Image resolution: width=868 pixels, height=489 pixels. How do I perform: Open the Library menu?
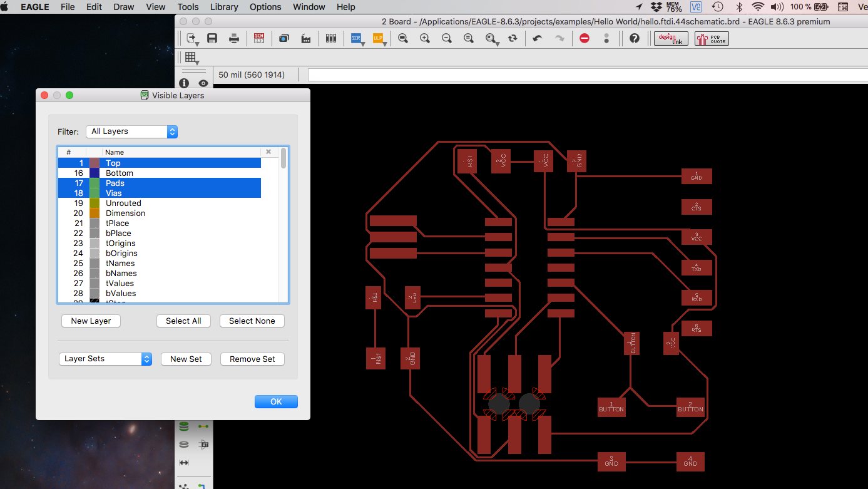coord(224,7)
